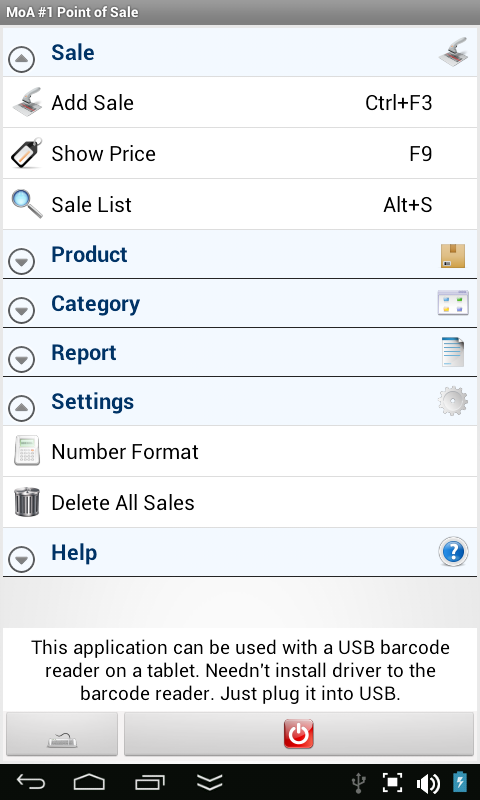Expand the Help section arrow

point(22,560)
